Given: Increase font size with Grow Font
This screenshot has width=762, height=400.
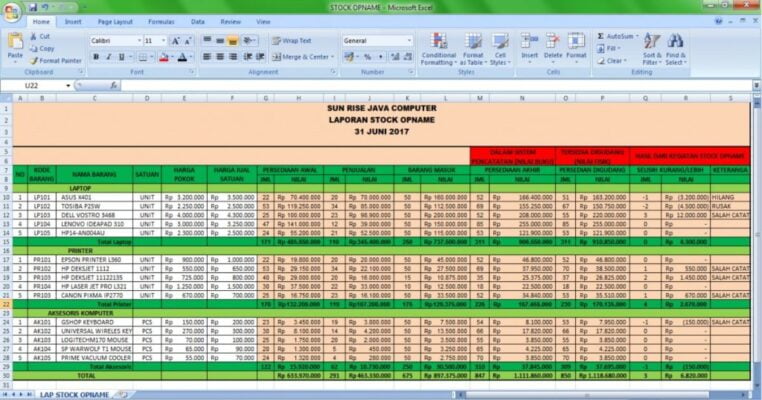Looking at the screenshot, I should coord(175,41).
